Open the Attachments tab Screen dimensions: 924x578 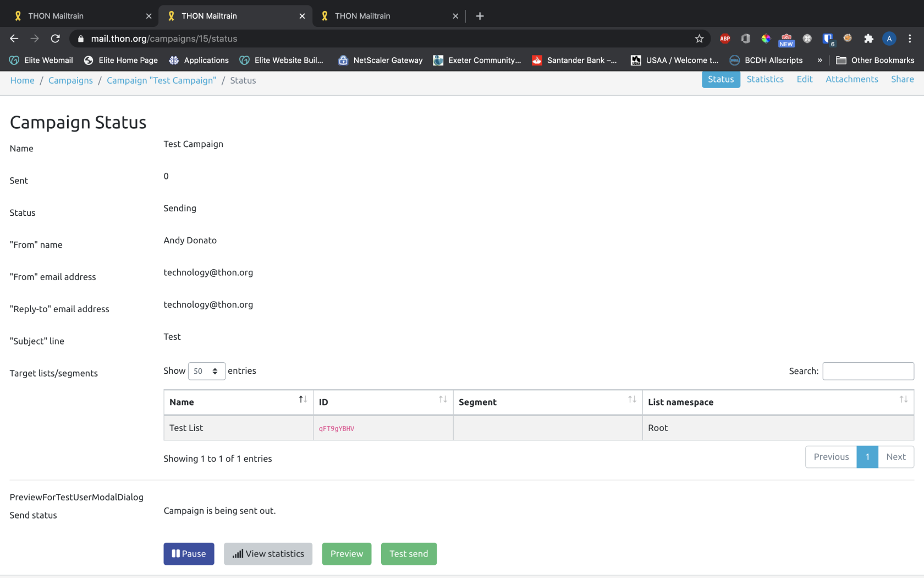click(x=851, y=79)
